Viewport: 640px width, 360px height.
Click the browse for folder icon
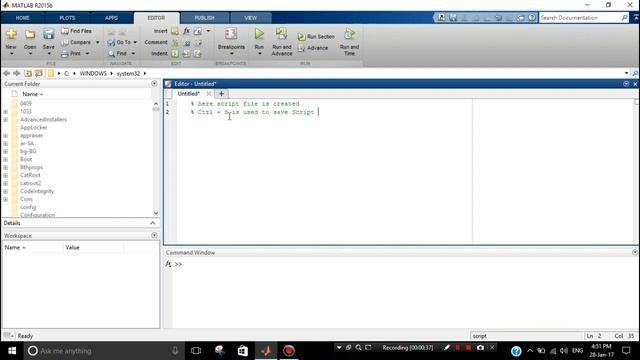tap(39, 73)
